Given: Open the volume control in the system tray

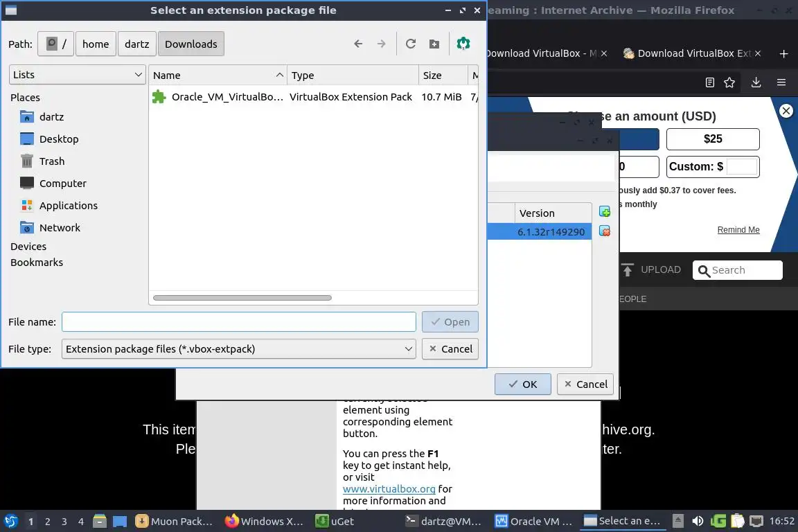Looking at the screenshot, I should (698, 521).
